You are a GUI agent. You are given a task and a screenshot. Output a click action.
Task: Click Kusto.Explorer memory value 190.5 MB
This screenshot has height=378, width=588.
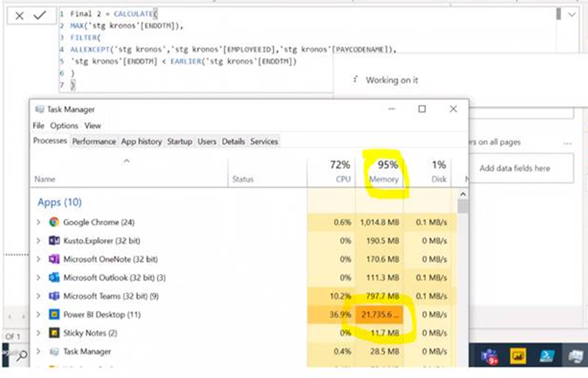click(382, 241)
